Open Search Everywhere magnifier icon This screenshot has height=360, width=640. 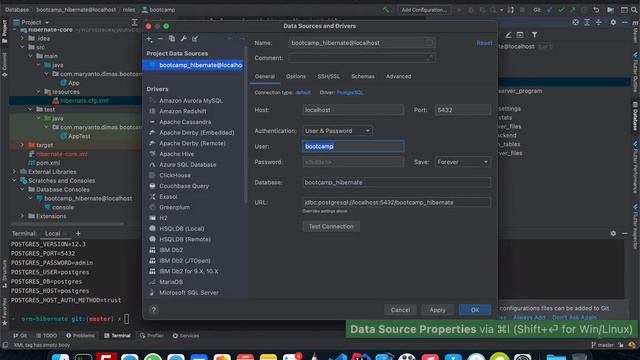click(x=634, y=10)
